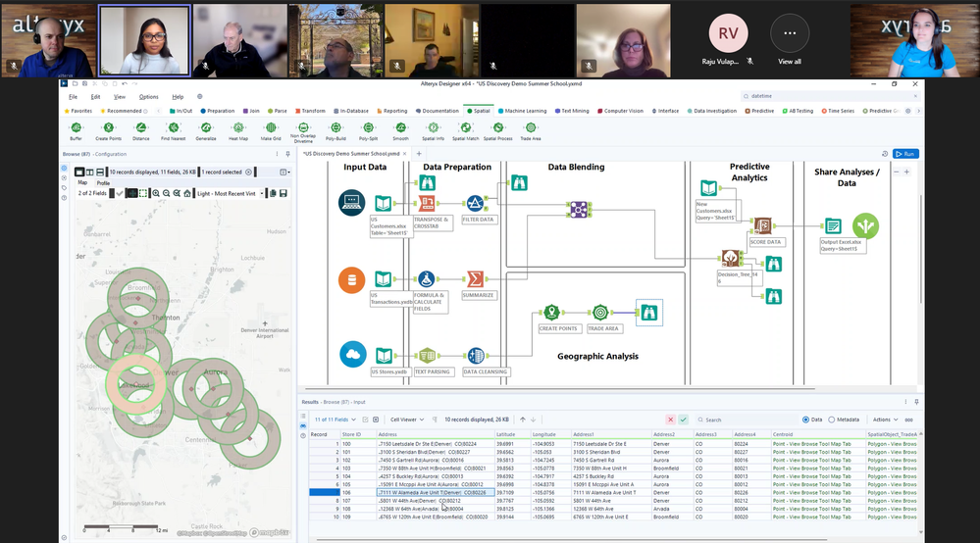Select the SUMMARIZE tool node
980x543 pixels.
(475, 279)
